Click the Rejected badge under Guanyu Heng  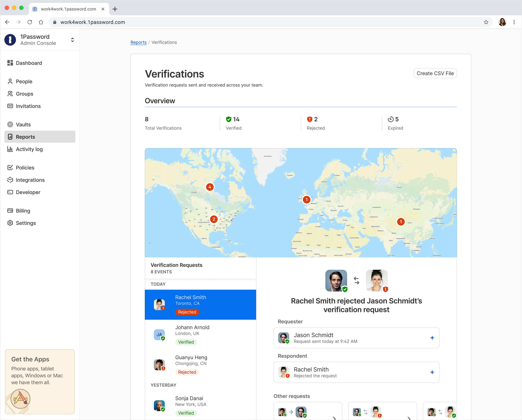(x=187, y=372)
